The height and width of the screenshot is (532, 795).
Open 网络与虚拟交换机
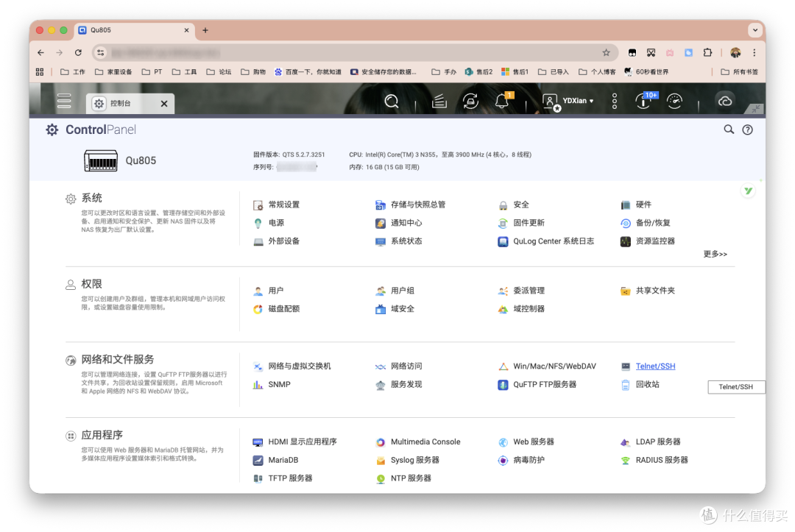291,366
